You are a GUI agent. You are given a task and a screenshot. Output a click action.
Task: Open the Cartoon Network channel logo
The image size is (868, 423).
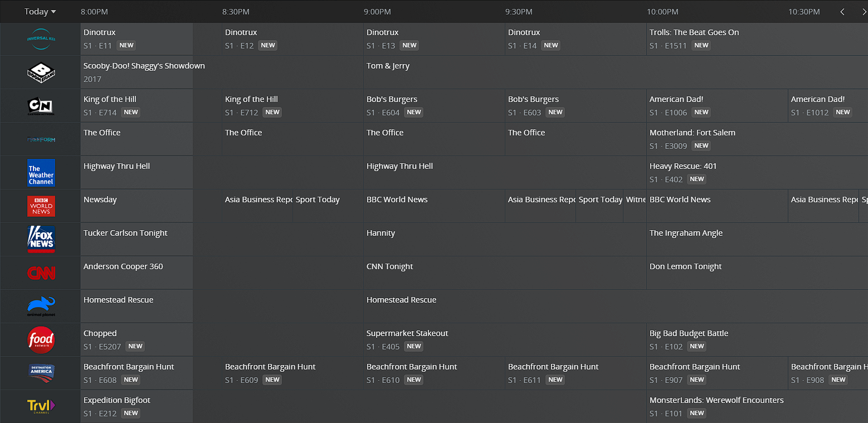tap(41, 106)
